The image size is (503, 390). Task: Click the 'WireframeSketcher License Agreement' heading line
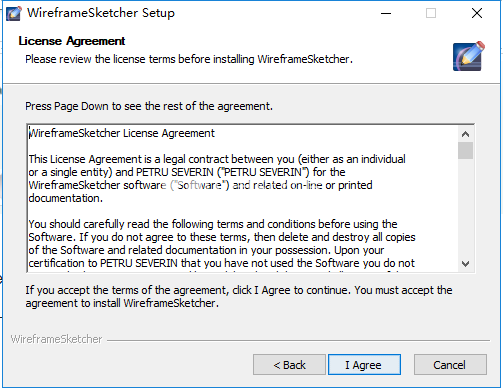tap(122, 133)
